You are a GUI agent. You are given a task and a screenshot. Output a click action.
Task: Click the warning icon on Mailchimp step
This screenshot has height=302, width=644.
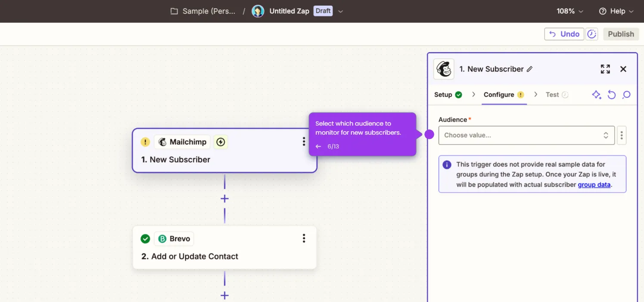tap(146, 142)
